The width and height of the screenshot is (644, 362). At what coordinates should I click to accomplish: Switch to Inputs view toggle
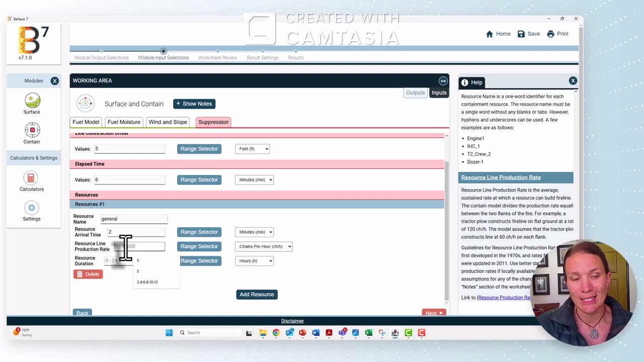point(439,93)
